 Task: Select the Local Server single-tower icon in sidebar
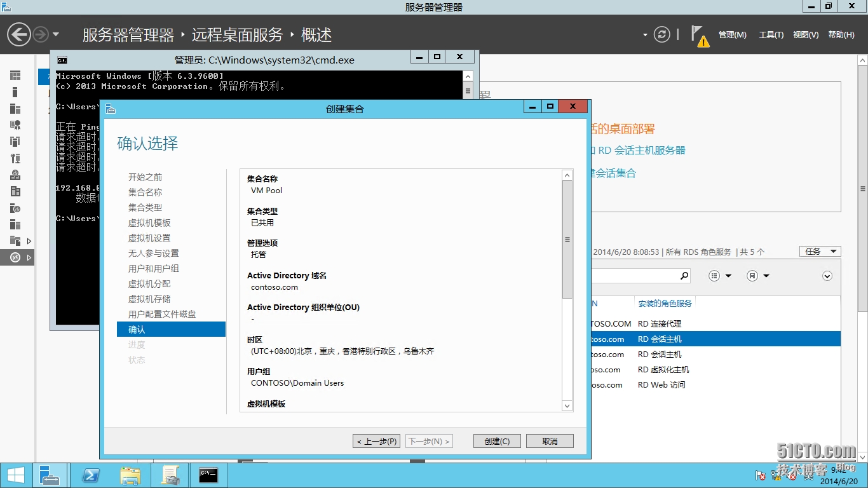(x=15, y=92)
